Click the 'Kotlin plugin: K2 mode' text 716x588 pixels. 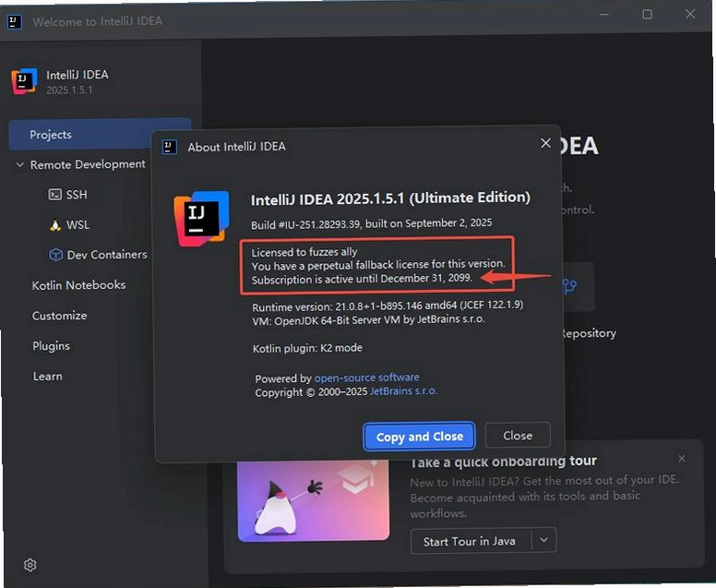307,348
